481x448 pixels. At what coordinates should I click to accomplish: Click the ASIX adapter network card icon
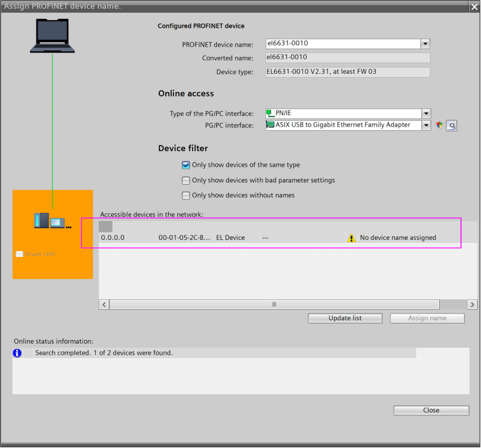click(x=270, y=125)
